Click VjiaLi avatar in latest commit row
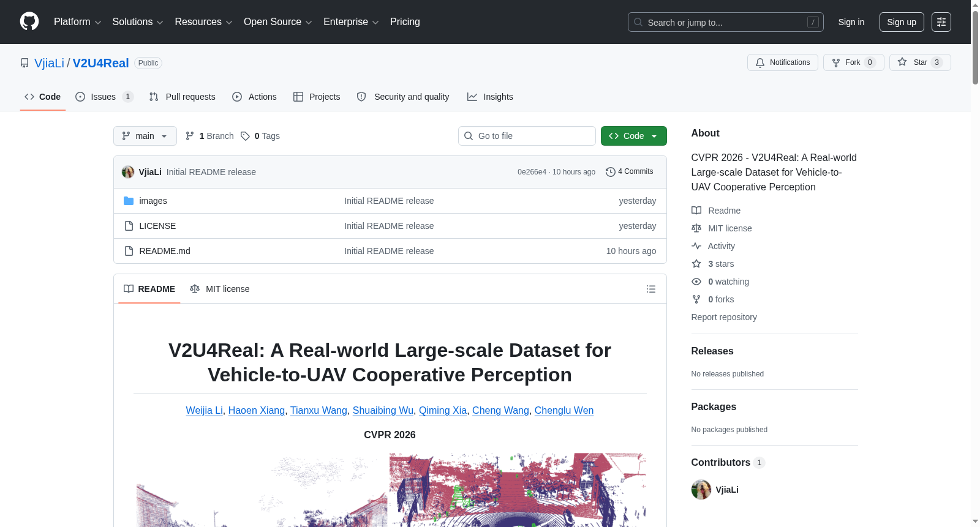The width and height of the screenshot is (980, 527). tap(128, 172)
